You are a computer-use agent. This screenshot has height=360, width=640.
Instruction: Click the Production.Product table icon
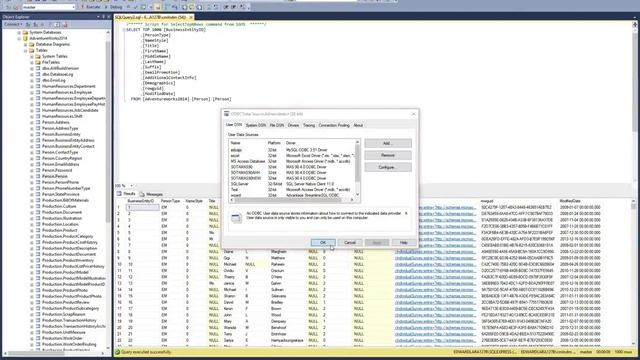coord(38,230)
